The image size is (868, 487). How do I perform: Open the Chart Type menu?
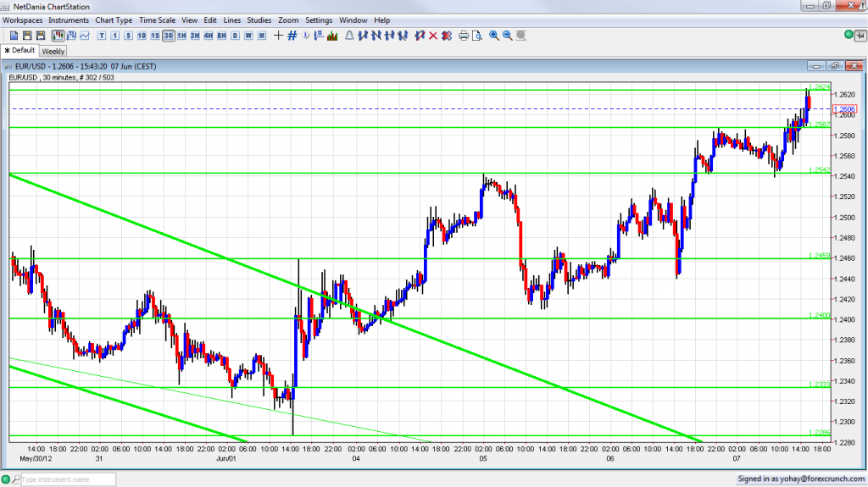pyautogui.click(x=114, y=20)
